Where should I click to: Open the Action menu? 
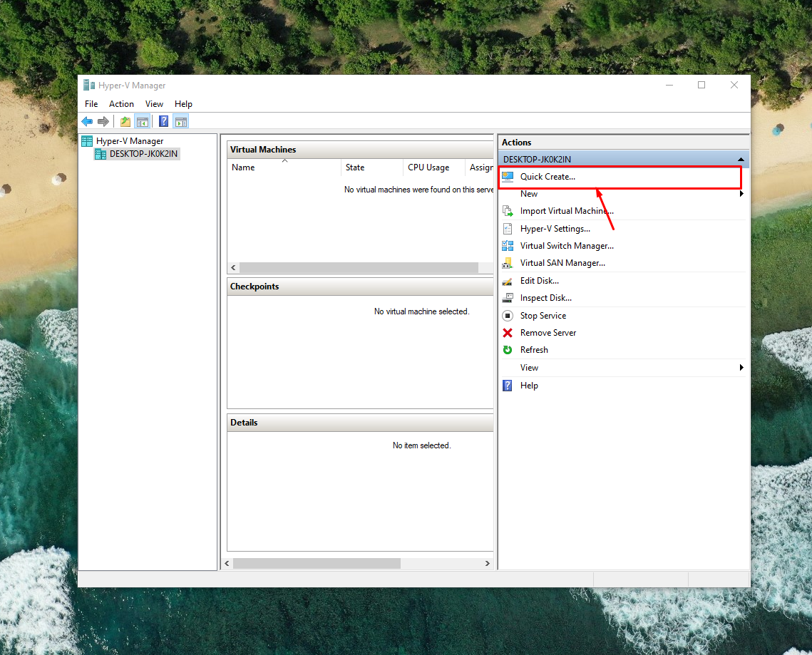[x=121, y=104]
